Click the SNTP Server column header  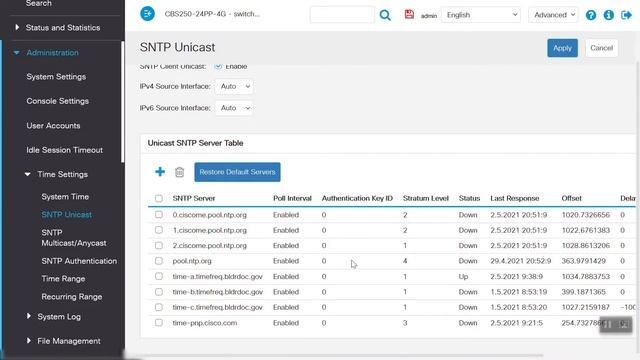pos(194,198)
